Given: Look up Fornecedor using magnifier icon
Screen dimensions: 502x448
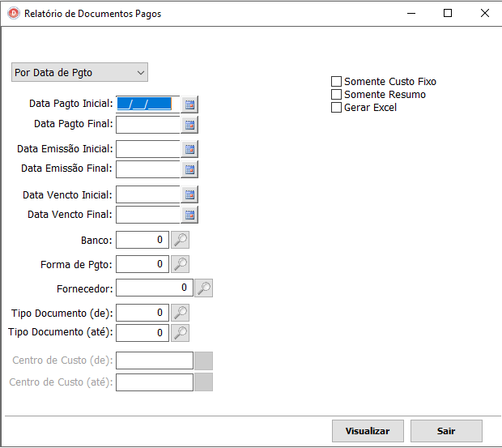Looking at the screenshot, I should click(x=203, y=288).
